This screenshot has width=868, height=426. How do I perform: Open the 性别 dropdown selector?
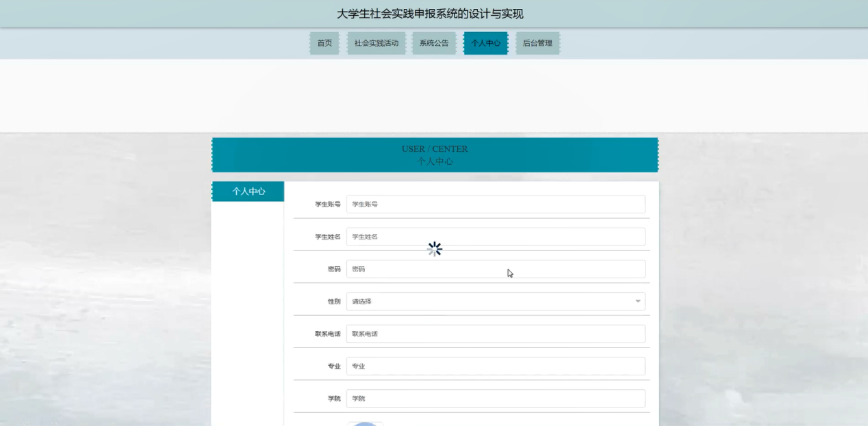[496, 302]
